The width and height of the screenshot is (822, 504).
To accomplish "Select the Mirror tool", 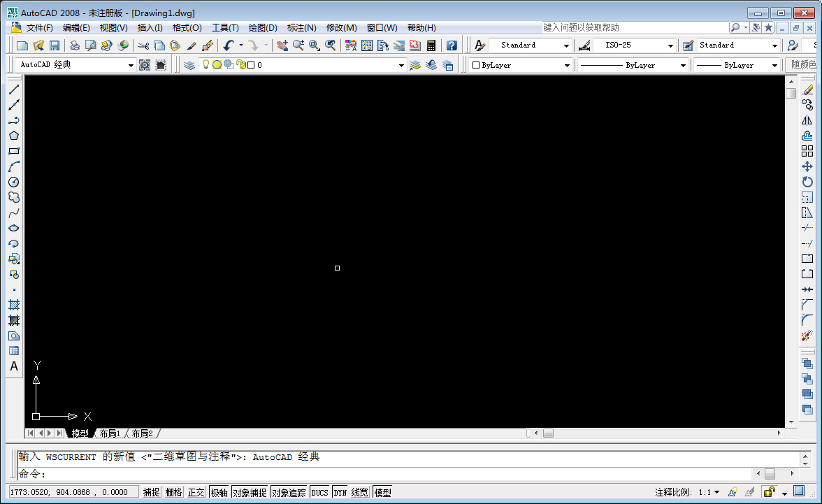I will tap(808, 120).
